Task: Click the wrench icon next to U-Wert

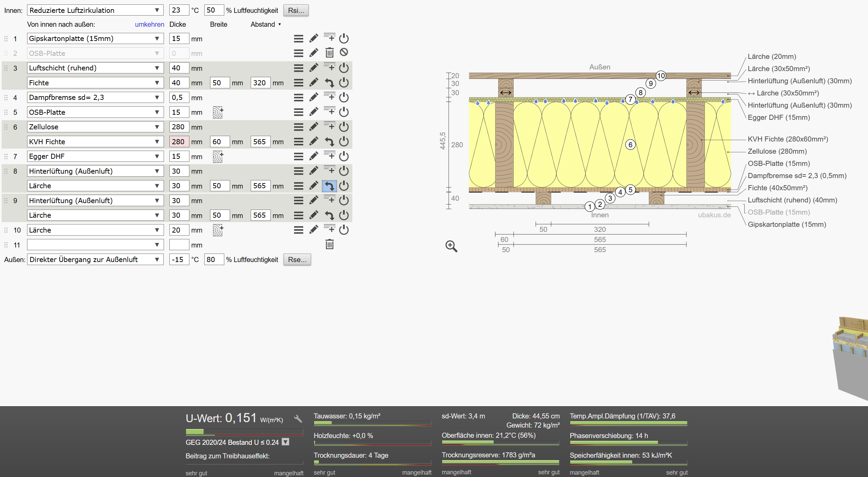Action: 298,419
